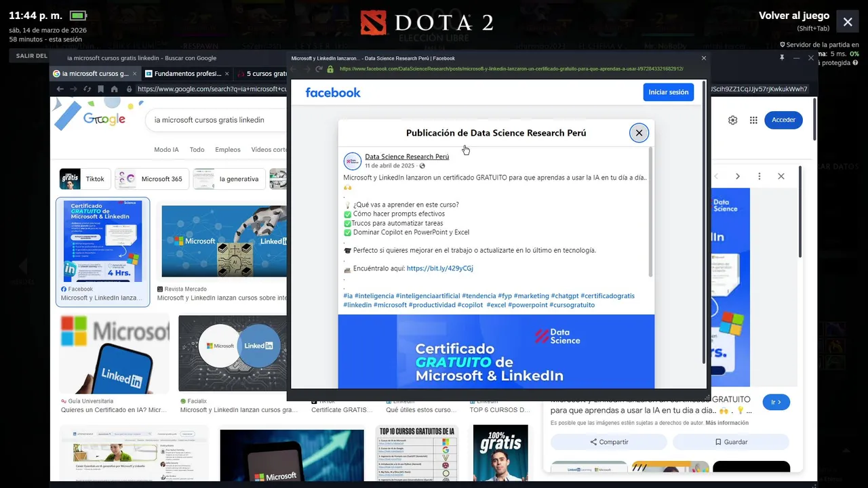Click Compartir in image preview
The image size is (868, 488).
[608, 442]
